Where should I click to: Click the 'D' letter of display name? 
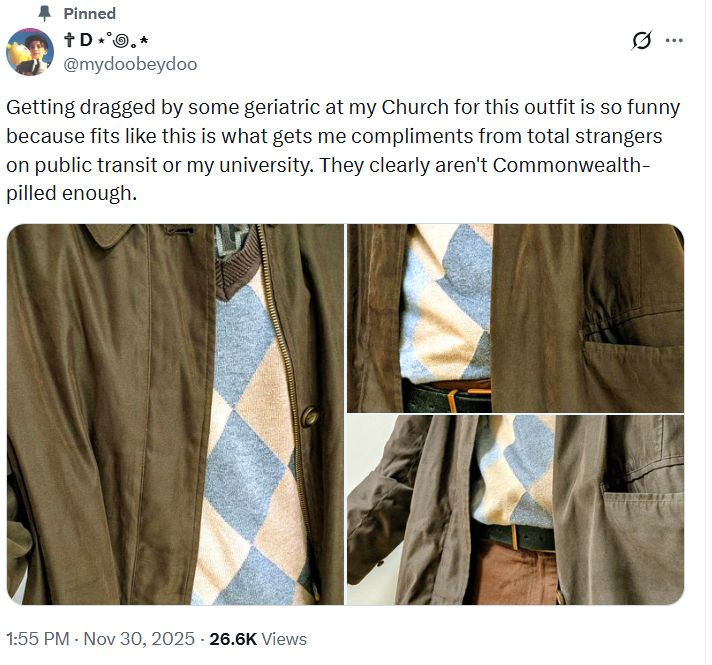coord(86,40)
